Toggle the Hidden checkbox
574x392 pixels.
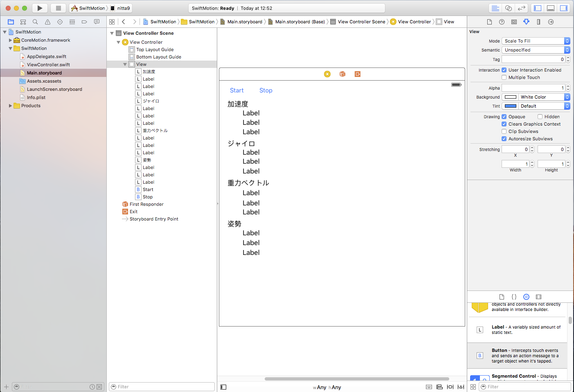pos(540,117)
